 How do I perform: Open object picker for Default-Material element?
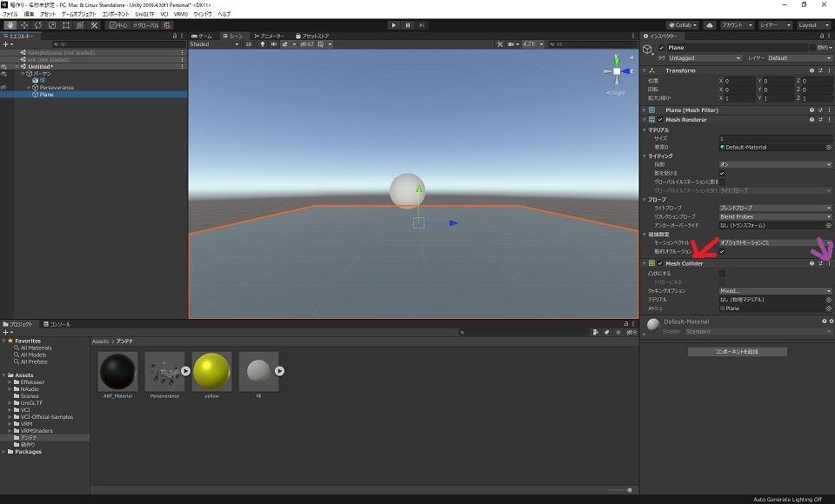829,147
